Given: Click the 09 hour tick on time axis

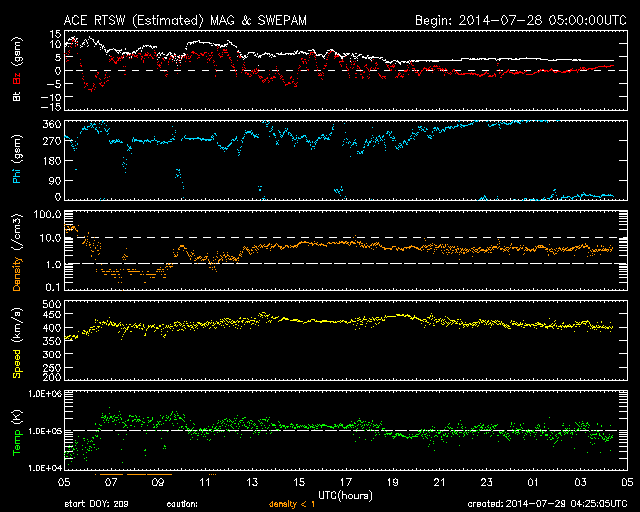Looking at the screenshot, I should (158, 482).
